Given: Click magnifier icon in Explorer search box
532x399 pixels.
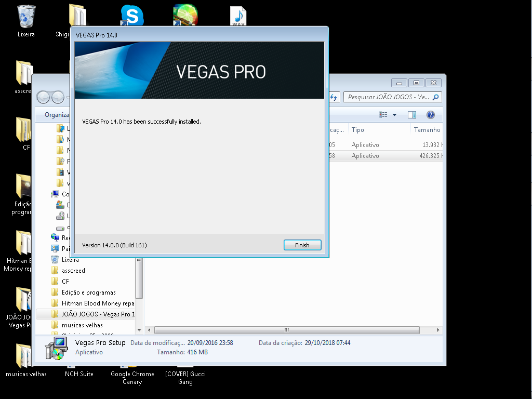Looking at the screenshot, I should point(436,97).
